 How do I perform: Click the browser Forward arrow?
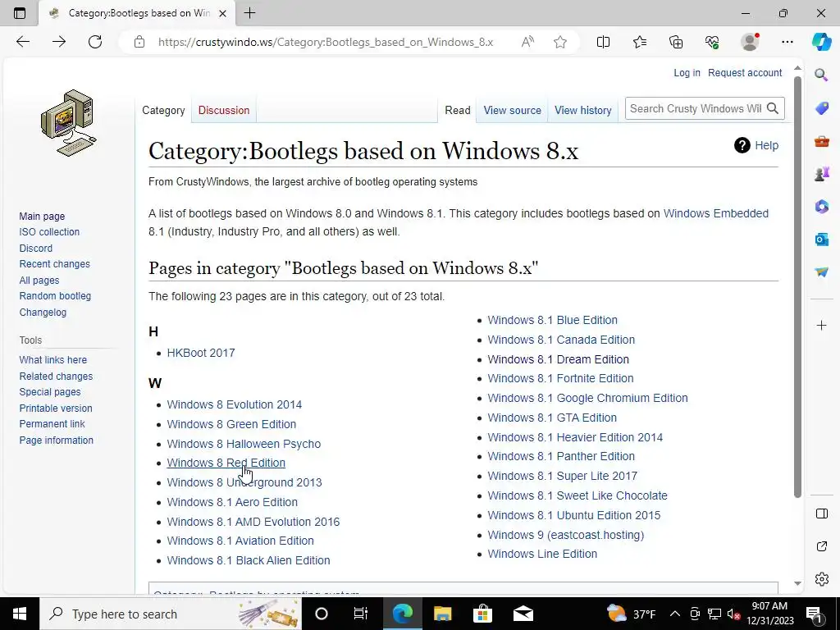(59, 42)
